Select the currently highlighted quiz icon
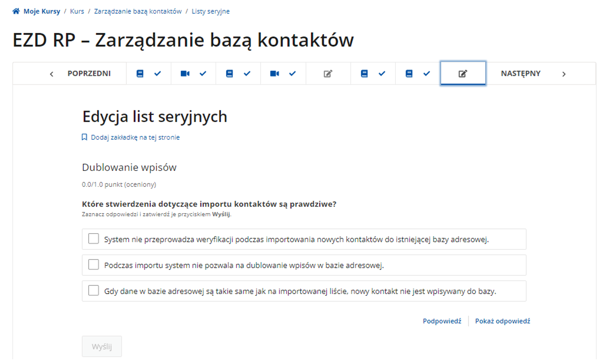Screen dimensions: 600x364 coord(463,73)
